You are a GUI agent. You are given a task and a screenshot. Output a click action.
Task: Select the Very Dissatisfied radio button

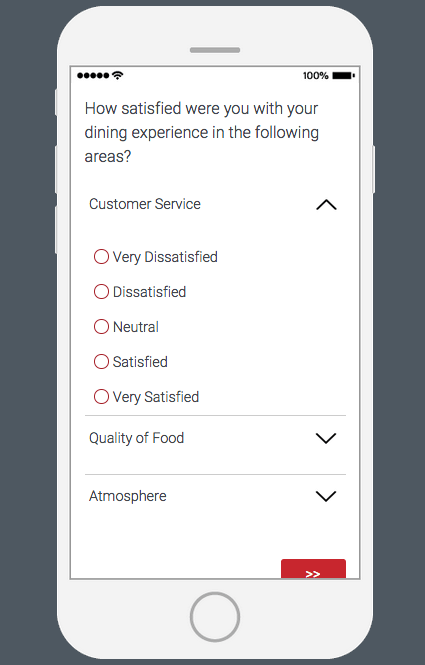point(101,257)
